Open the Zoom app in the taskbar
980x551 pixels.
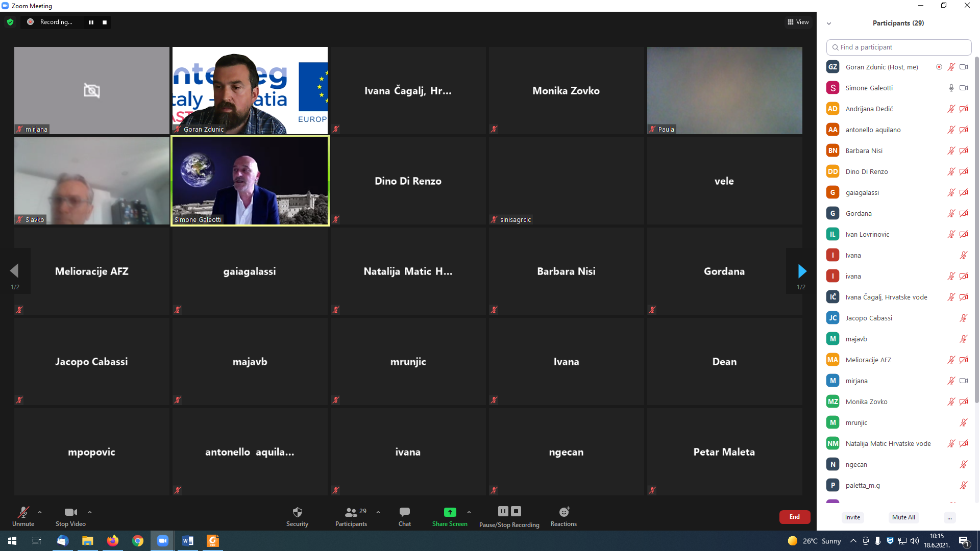pyautogui.click(x=162, y=541)
